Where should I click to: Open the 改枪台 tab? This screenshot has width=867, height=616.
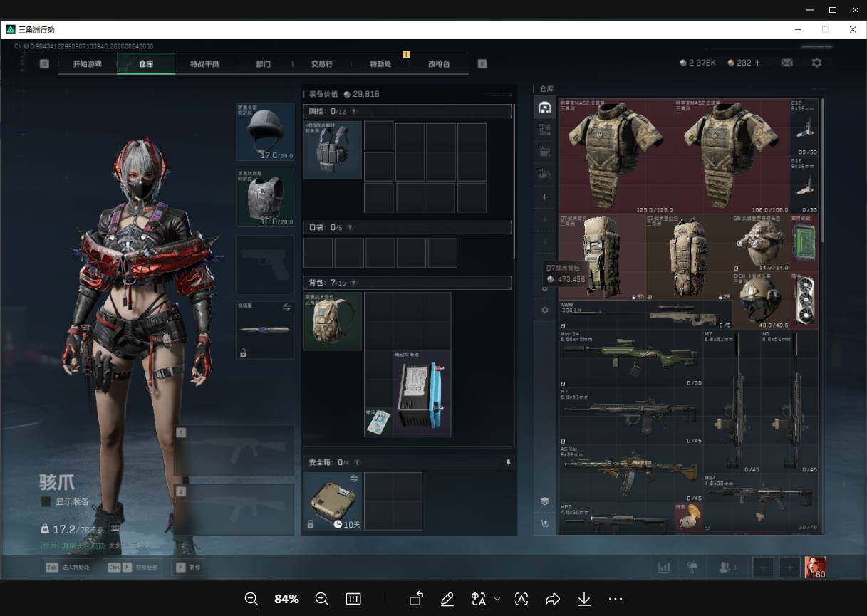(x=439, y=63)
